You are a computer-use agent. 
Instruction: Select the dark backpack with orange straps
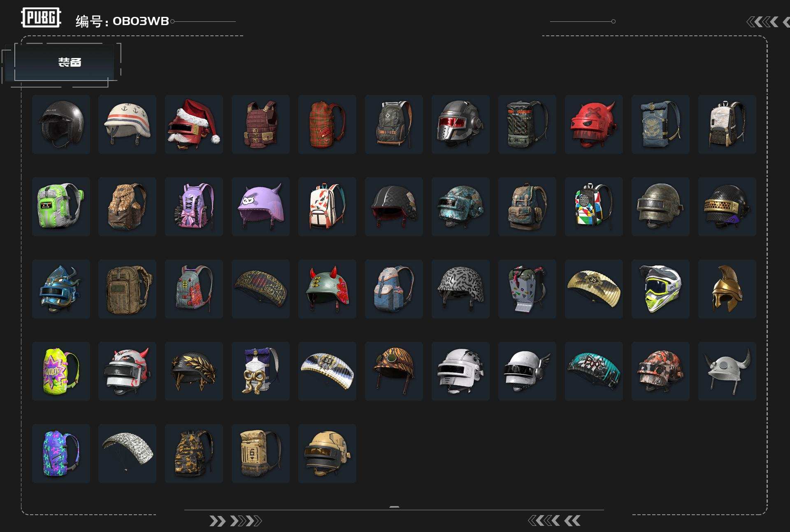pos(394,124)
